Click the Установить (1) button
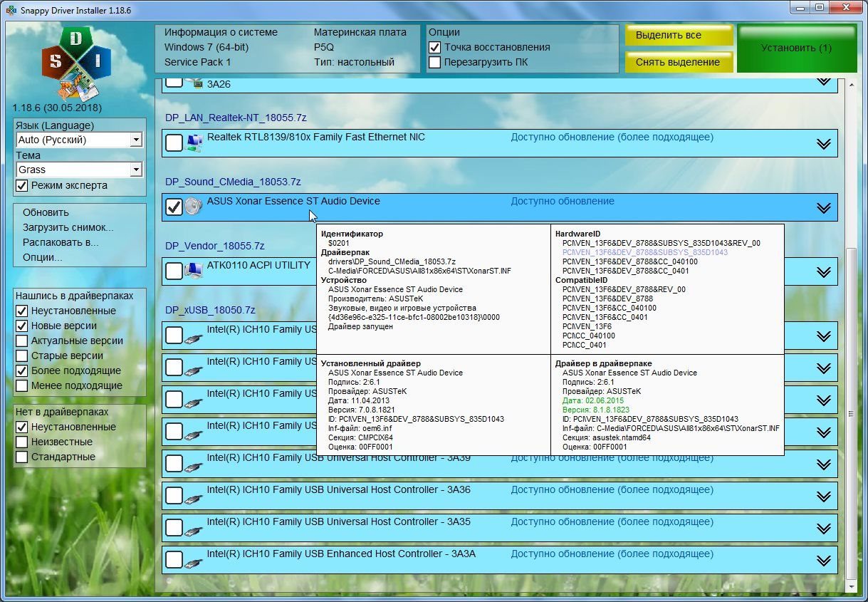The width and height of the screenshot is (868, 602). (796, 48)
